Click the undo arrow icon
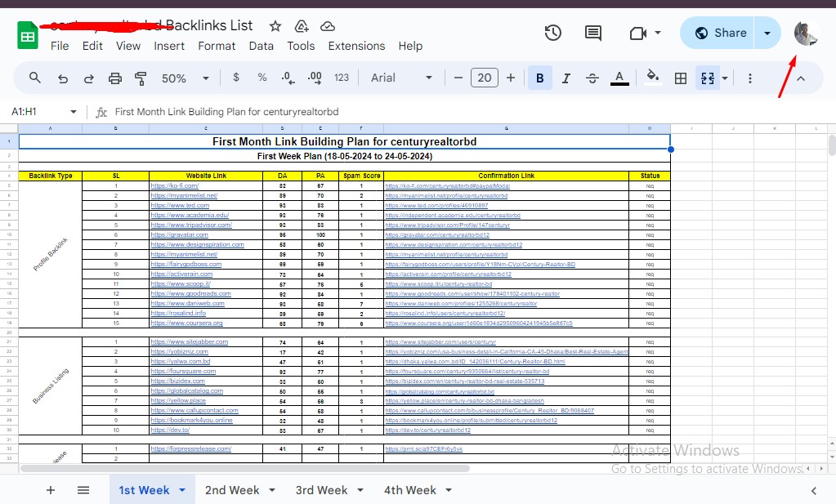 click(x=63, y=78)
